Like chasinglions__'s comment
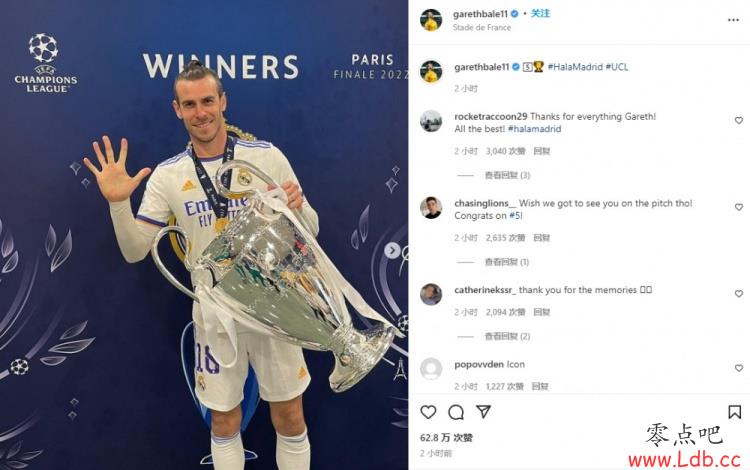The height and width of the screenshot is (470, 750). [x=739, y=207]
